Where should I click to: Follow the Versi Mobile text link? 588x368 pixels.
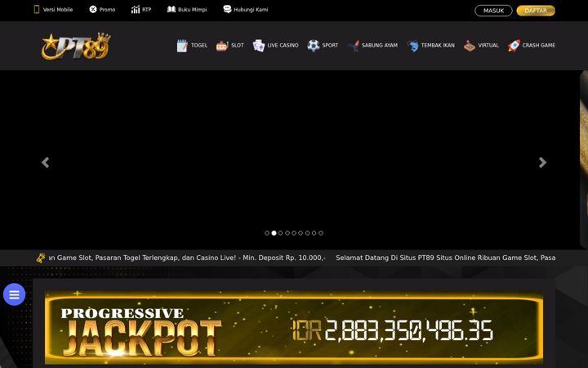pyautogui.click(x=58, y=10)
